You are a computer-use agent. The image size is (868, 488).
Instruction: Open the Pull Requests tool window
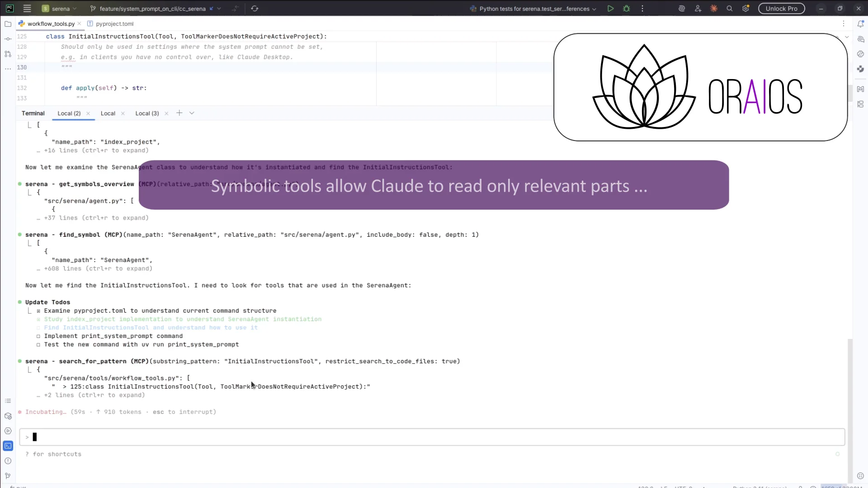pyautogui.click(x=8, y=54)
